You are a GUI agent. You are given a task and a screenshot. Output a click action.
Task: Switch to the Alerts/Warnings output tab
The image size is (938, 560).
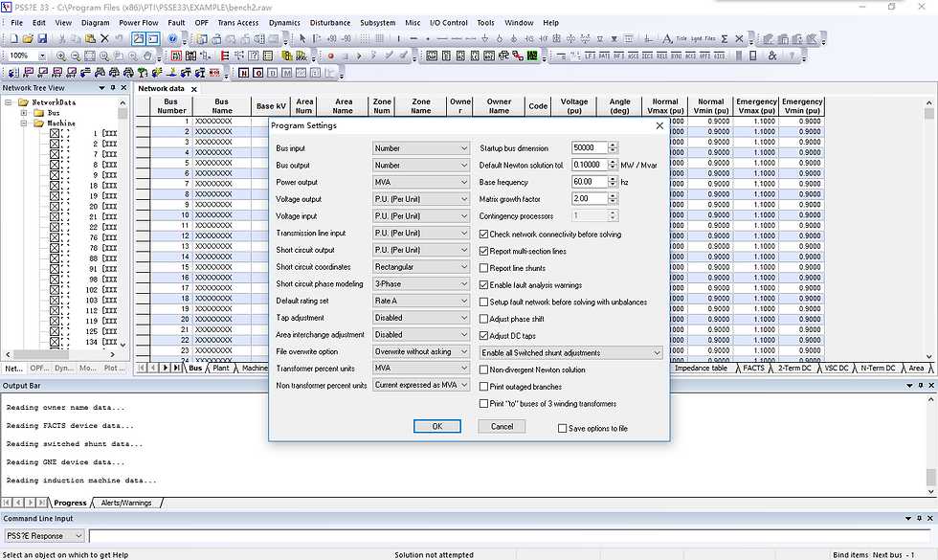click(126, 503)
